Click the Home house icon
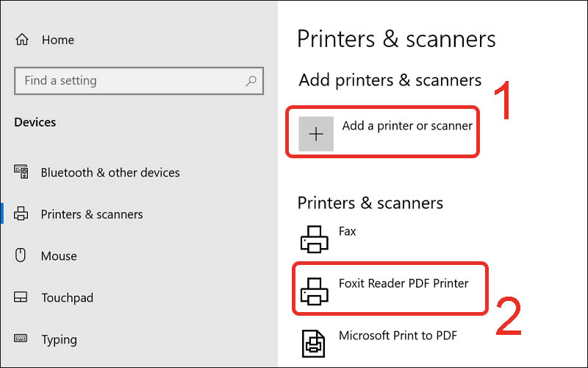 [22, 40]
